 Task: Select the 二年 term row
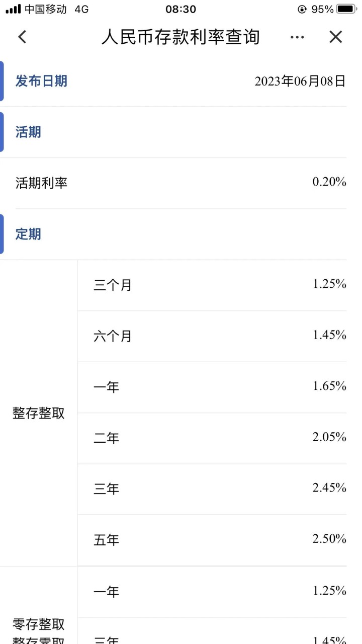212,438
